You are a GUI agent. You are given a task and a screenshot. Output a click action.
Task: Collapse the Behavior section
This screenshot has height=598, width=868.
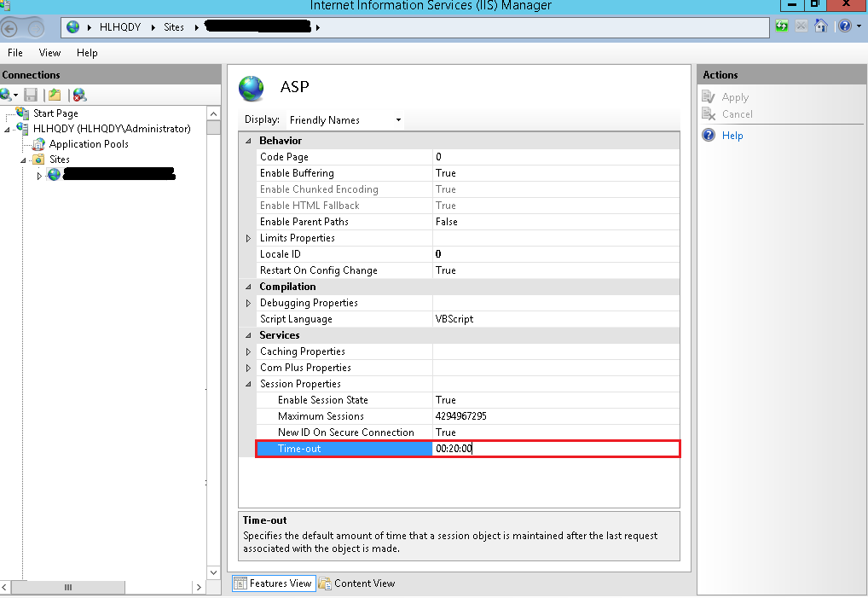[x=249, y=141]
